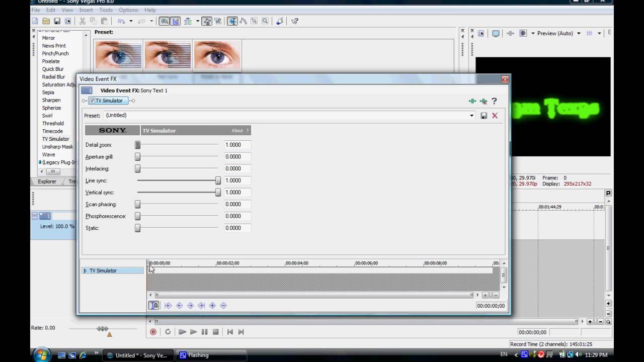Viewport: 644px width, 362px height.
Task: Click the New project icon in toolbar
Action: pyautogui.click(x=35, y=21)
